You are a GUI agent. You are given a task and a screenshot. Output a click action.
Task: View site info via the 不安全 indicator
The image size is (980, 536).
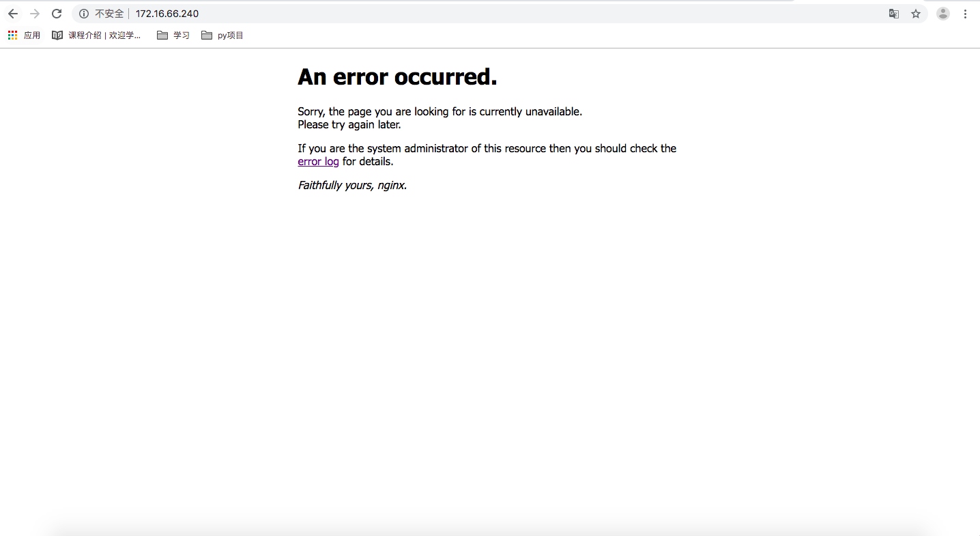tap(102, 14)
